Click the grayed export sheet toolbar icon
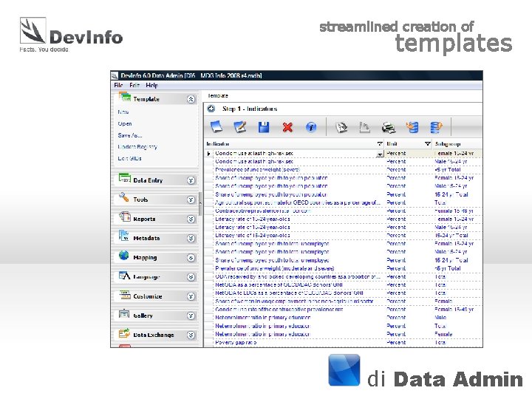The image size is (532, 399). (x=364, y=127)
